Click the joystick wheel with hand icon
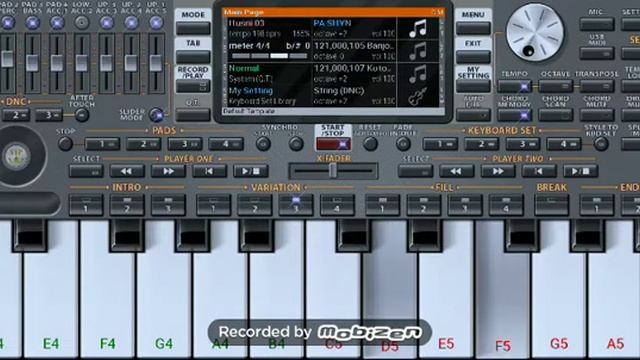Screen dimensions: 640x360 (16, 156)
